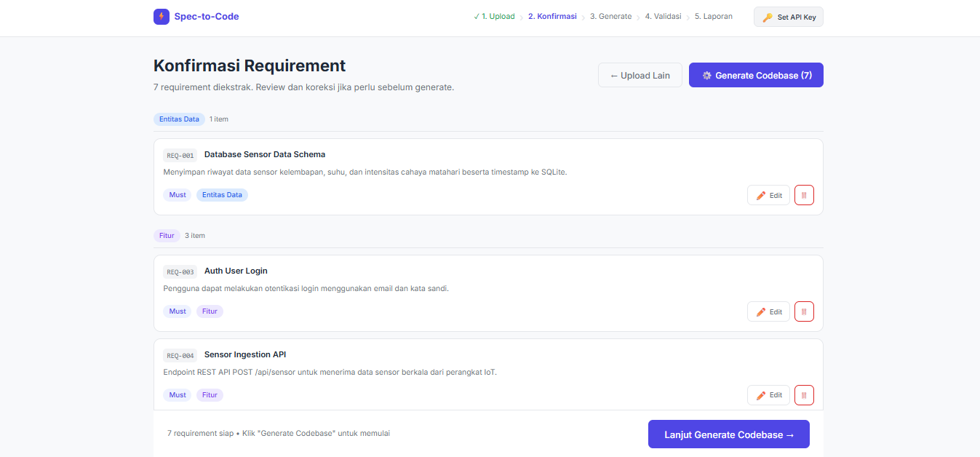The width and height of the screenshot is (980, 457).
Task: Go to step 1. Upload
Action: tap(494, 16)
